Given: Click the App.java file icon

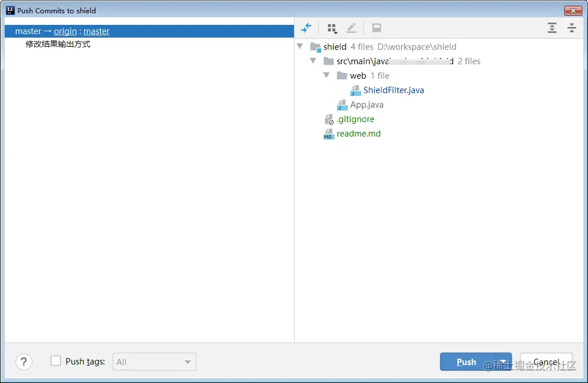Looking at the screenshot, I should [x=342, y=105].
